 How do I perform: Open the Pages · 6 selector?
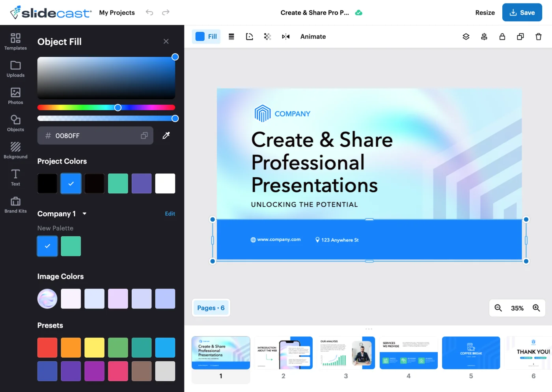point(211,308)
